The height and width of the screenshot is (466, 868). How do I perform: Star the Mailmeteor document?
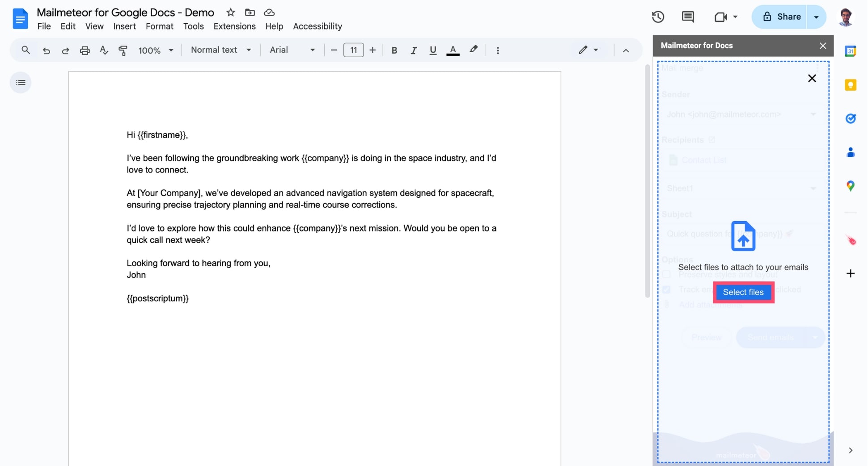click(x=231, y=13)
